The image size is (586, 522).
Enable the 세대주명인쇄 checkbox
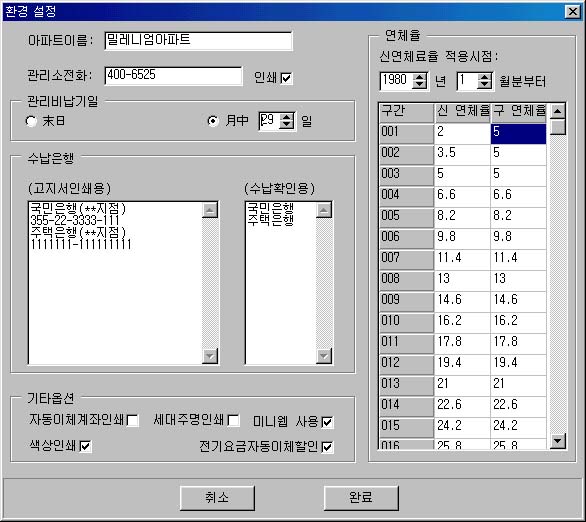tap(234, 420)
